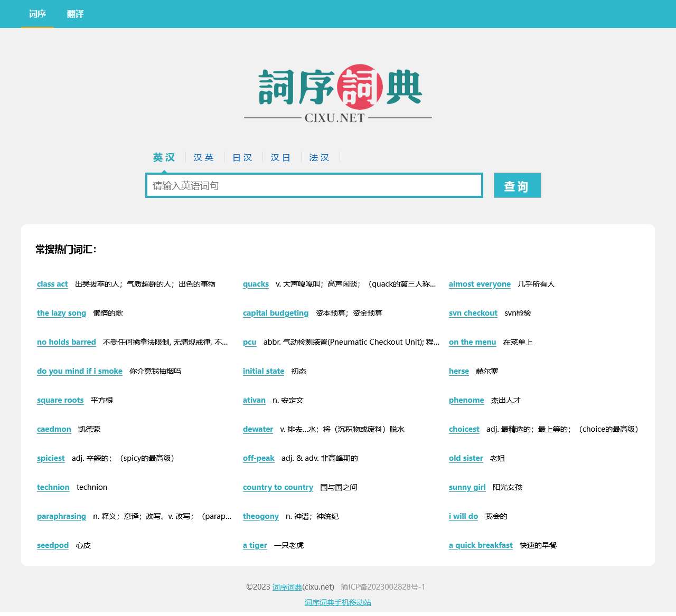Open the 'old sister' entry
The width and height of the screenshot is (676, 616).
(x=466, y=458)
